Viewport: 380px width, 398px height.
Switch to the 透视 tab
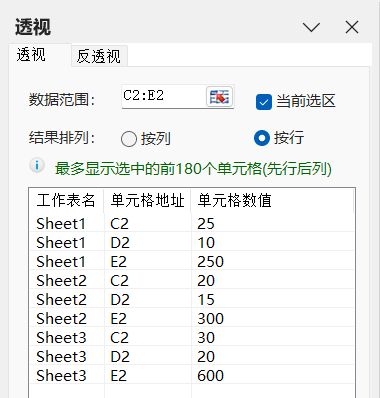[31, 55]
